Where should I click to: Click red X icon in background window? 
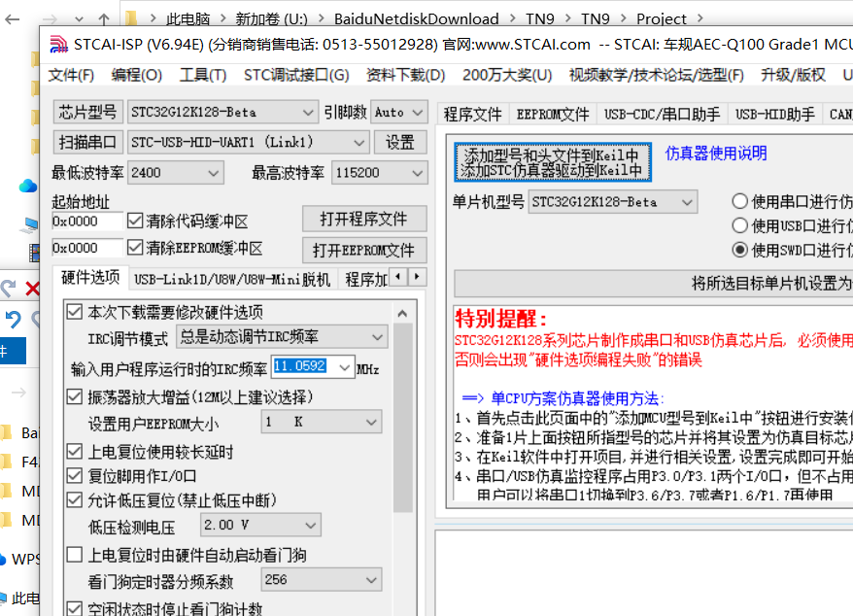[33, 289]
